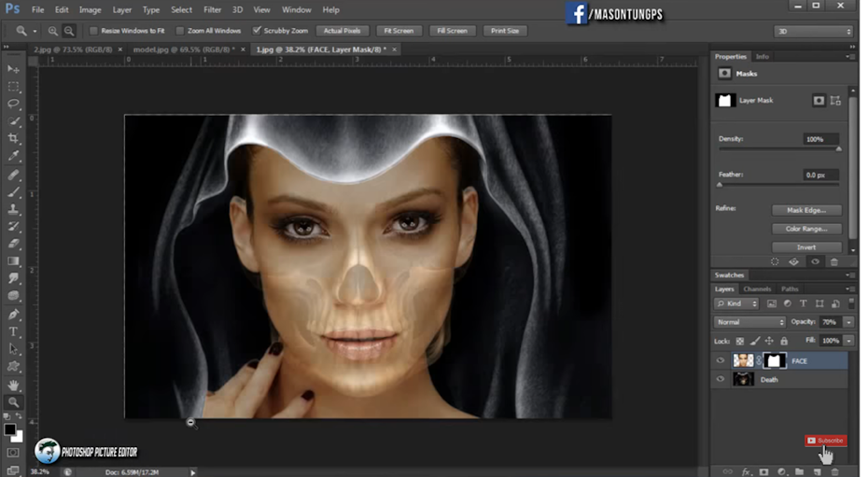Image resolution: width=868 pixels, height=477 pixels.
Task: Click the lock all padlock icon
Action: [784, 341]
